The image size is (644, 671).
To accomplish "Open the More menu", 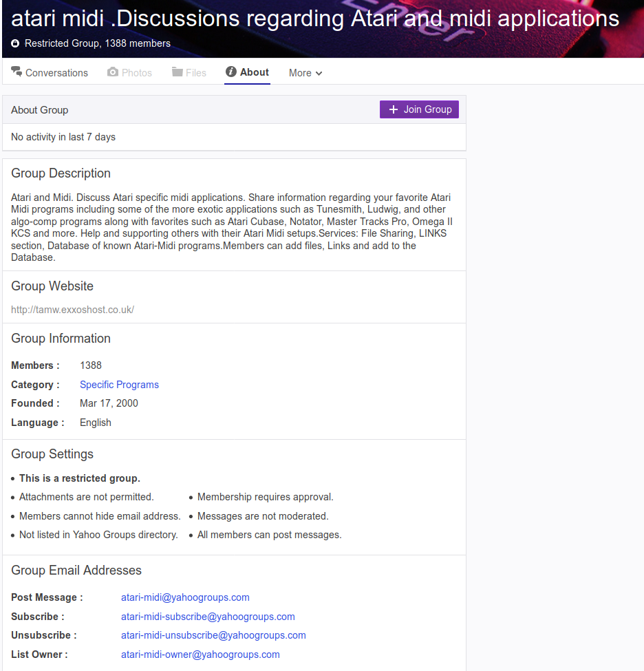I will [x=305, y=73].
